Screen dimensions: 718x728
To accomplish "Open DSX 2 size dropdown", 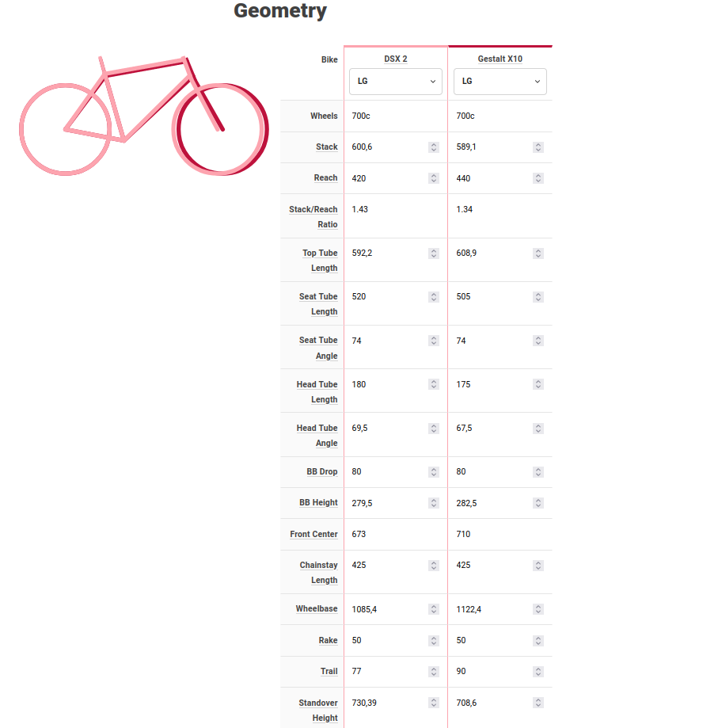I will pyautogui.click(x=395, y=82).
